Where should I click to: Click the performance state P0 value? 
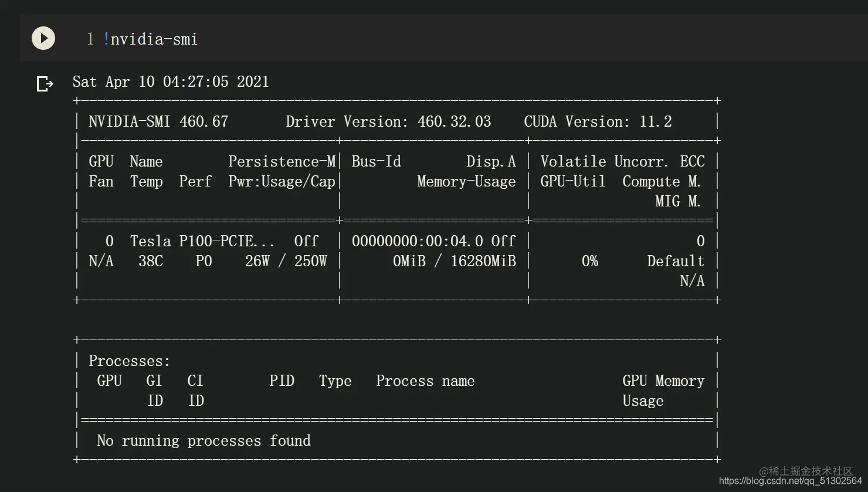(204, 261)
